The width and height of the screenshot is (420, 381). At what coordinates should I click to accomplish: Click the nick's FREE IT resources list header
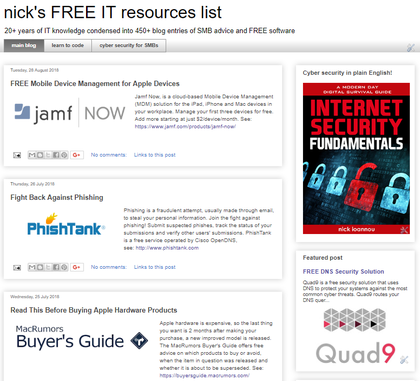(113, 12)
